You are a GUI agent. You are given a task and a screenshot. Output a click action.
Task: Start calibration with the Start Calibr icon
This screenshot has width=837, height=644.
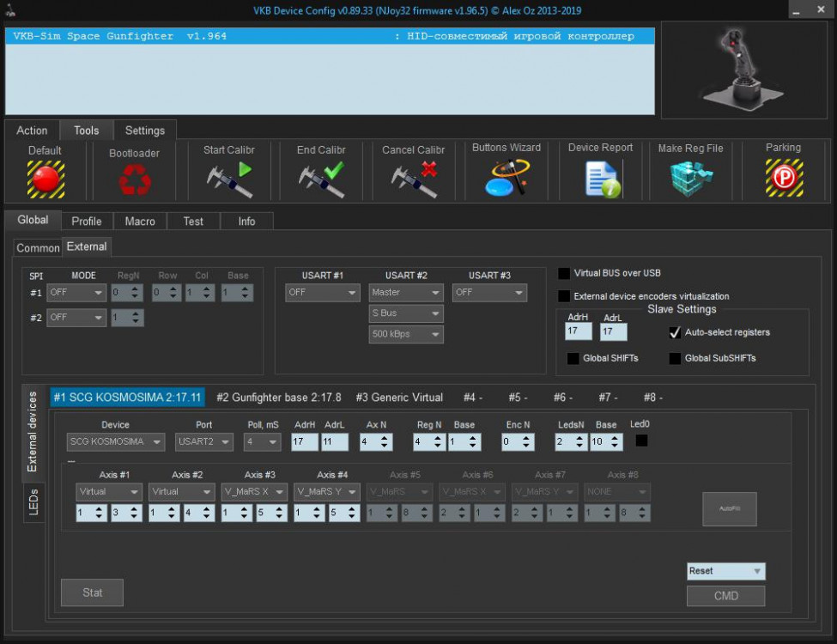229,178
